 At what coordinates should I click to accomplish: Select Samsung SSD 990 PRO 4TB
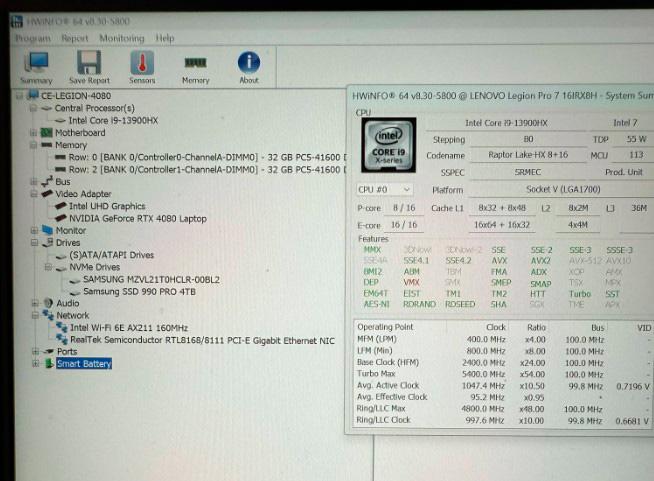point(139,292)
